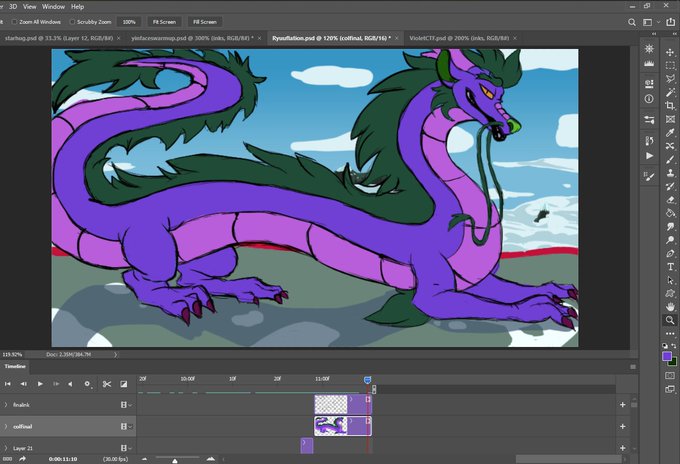The width and height of the screenshot is (680, 464).
Task: Click the Render Video arrow icon
Action: (x=22, y=459)
